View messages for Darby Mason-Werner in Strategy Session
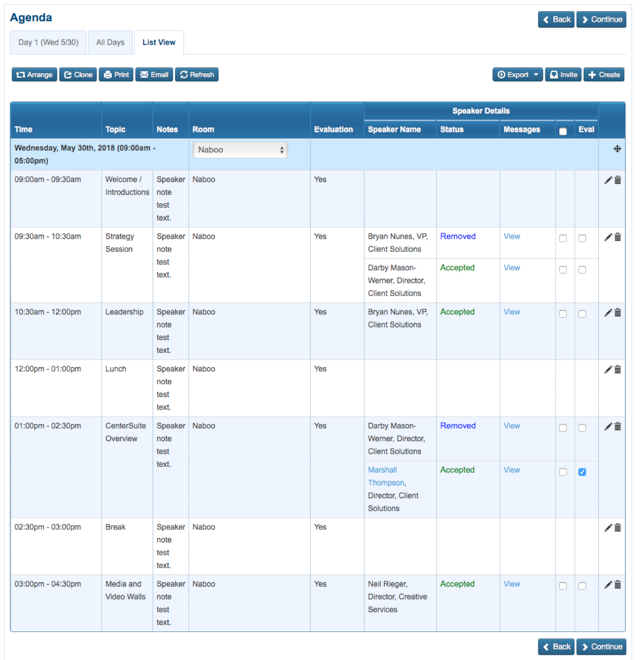 point(512,268)
